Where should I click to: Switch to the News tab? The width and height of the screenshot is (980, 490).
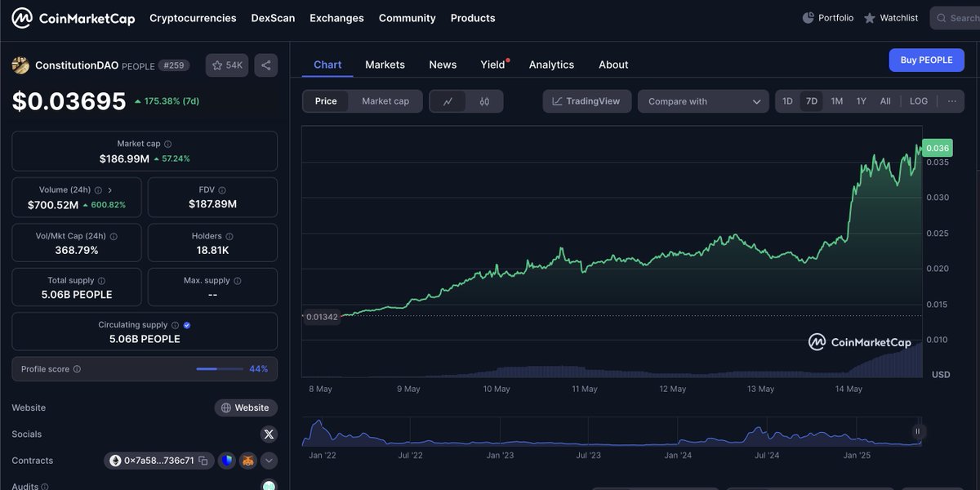click(443, 65)
